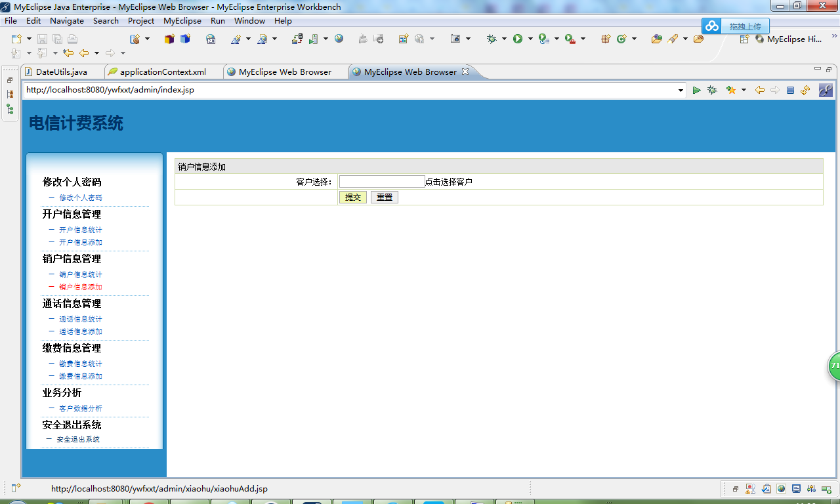Click the Debug icon in the browser toolbar

tap(712, 90)
